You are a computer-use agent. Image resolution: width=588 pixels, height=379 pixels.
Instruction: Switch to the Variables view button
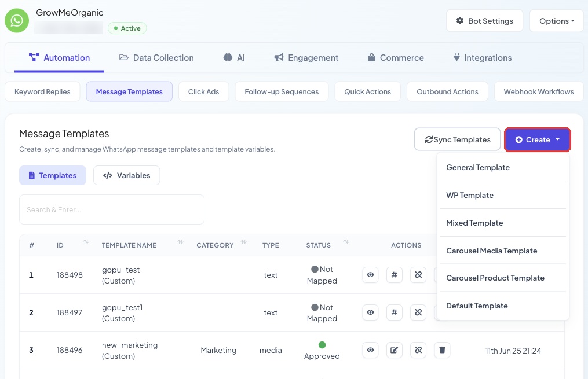127,175
